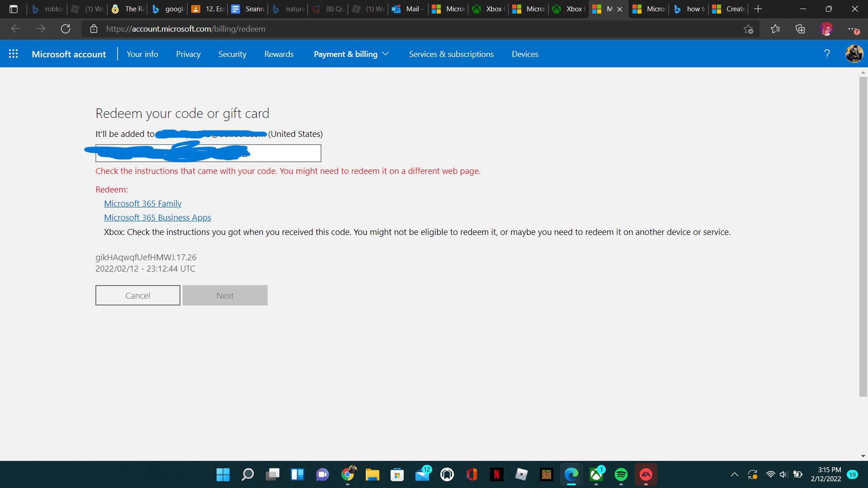Open Mail app with 12 badge

click(x=423, y=474)
